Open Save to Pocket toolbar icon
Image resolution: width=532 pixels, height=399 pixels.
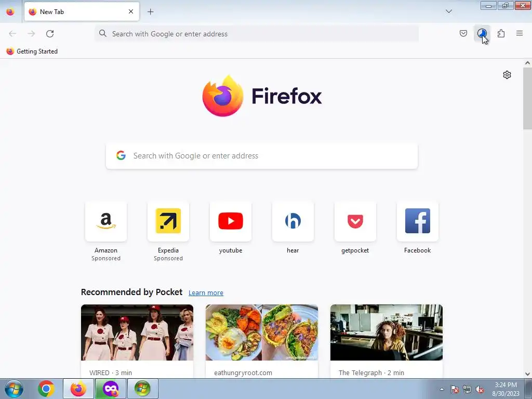463,33
